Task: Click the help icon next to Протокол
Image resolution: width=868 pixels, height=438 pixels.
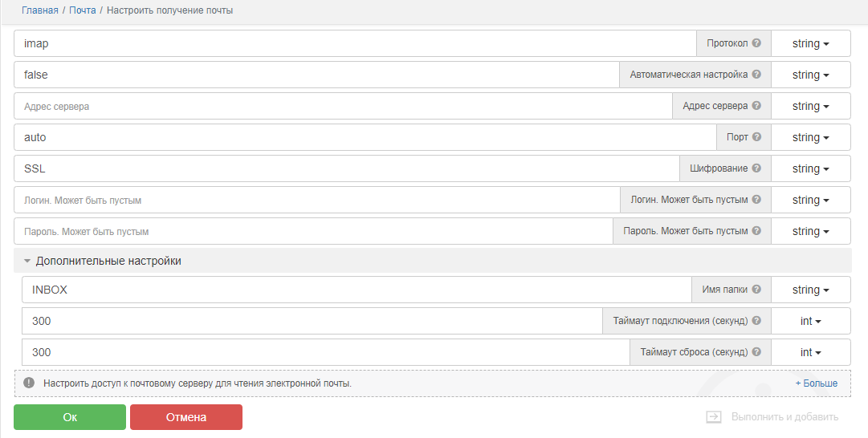Action: pos(756,43)
